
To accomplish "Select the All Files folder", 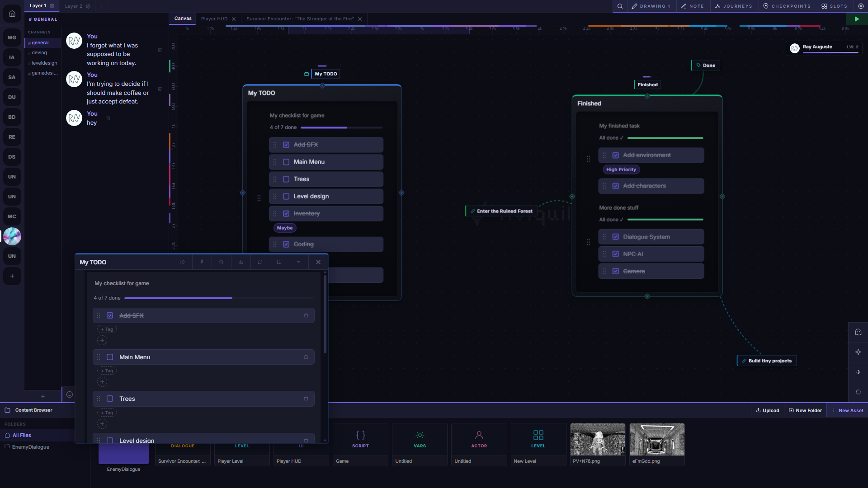I will pyautogui.click(x=38, y=436).
